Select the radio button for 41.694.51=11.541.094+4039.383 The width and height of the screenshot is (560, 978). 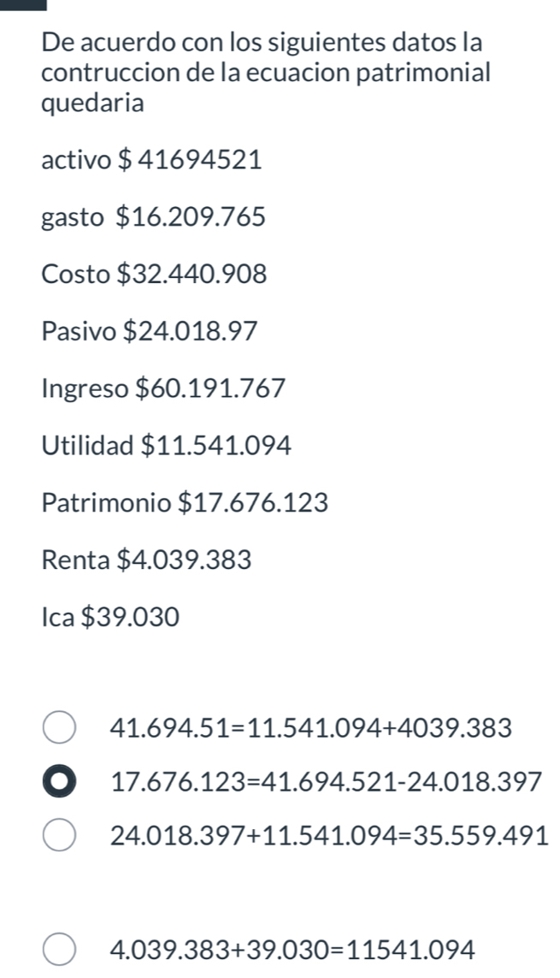(x=58, y=728)
